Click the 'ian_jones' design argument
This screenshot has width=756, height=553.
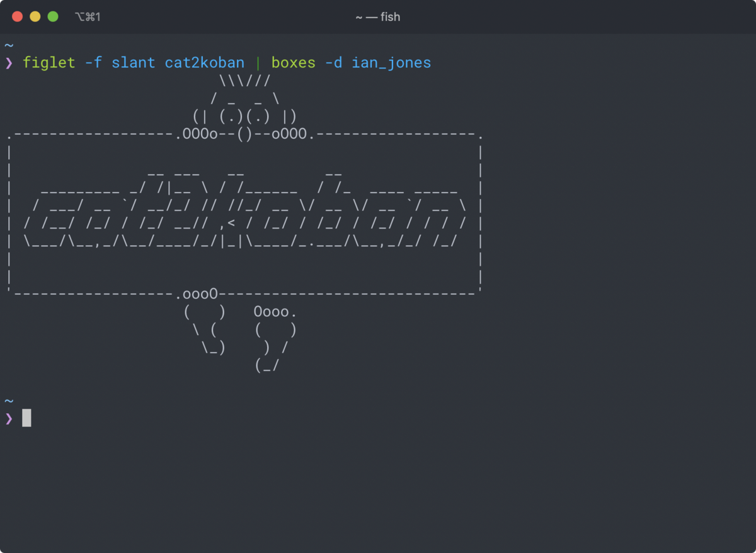click(x=391, y=63)
